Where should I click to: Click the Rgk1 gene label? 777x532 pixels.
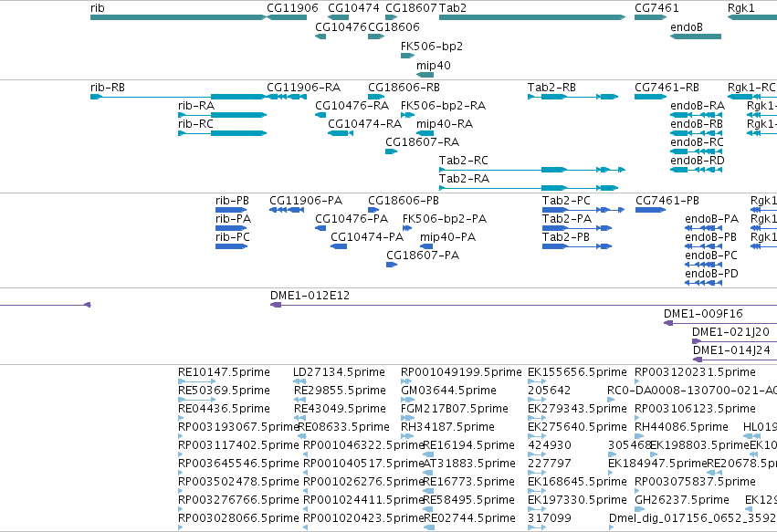tap(740, 8)
